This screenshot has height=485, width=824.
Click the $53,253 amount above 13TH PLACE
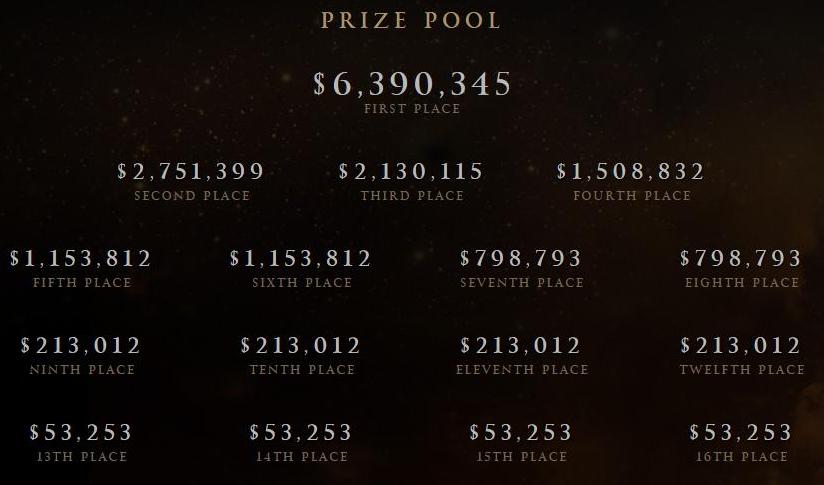click(81, 433)
